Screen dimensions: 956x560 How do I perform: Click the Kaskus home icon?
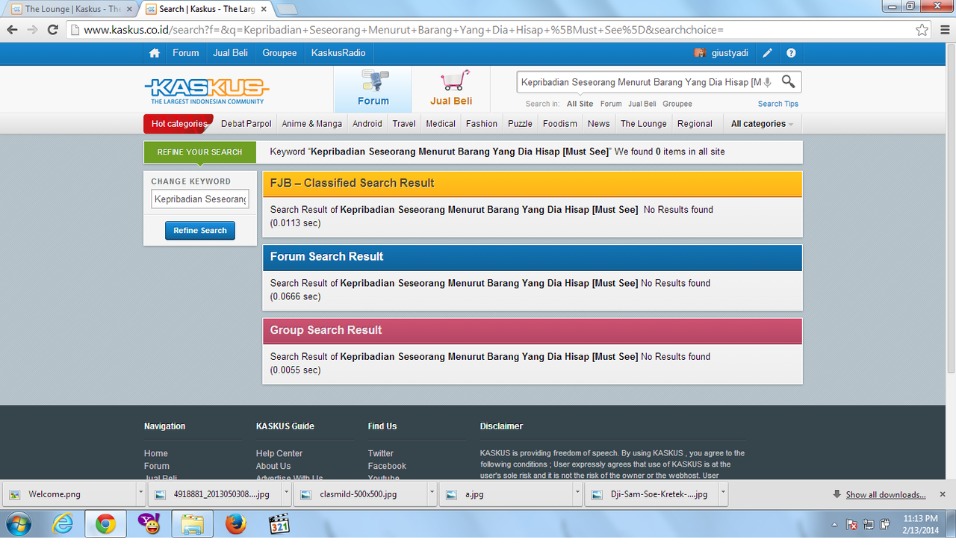click(155, 53)
